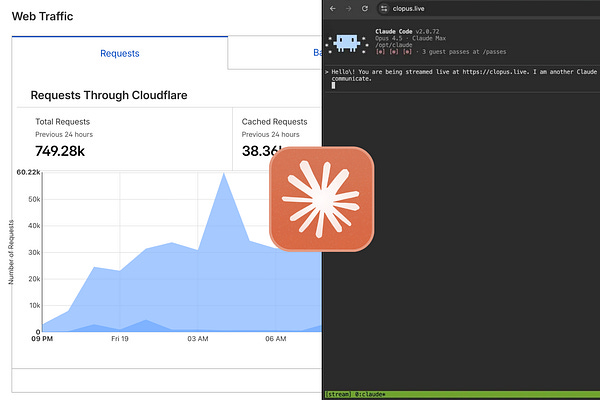Image resolution: width=600 pixels, height=400 pixels.
Task: Click Previous 24 hours under Total Requests
Action: [x=64, y=134]
